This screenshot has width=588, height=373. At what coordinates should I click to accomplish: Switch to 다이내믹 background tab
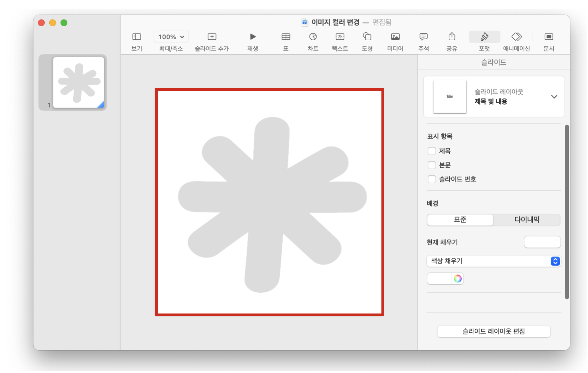pos(527,220)
